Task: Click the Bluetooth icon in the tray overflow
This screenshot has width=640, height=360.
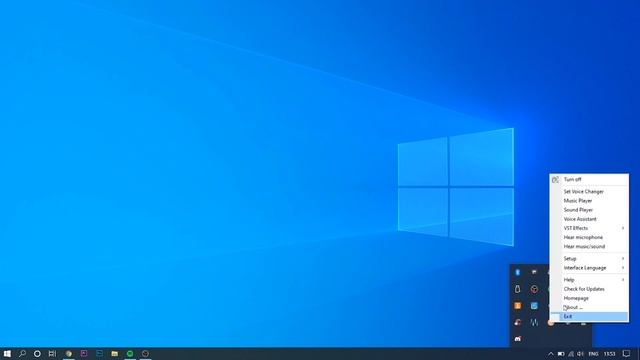Action: pos(518,272)
